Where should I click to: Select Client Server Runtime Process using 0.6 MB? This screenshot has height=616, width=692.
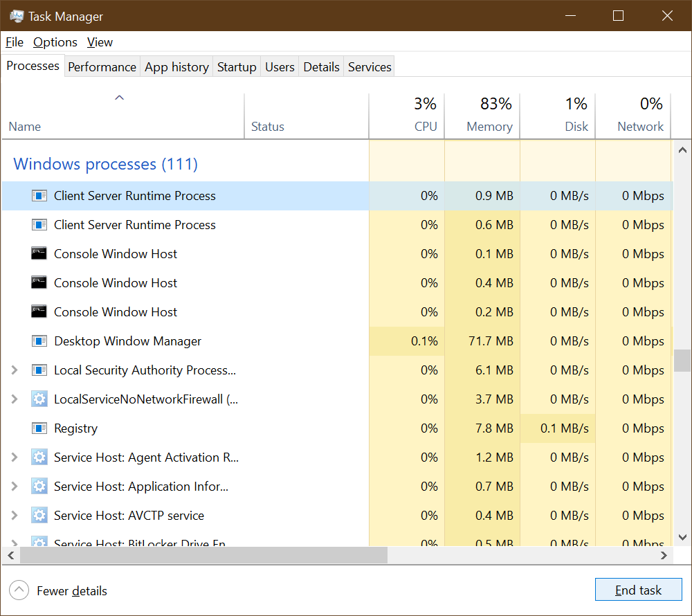[338, 225]
